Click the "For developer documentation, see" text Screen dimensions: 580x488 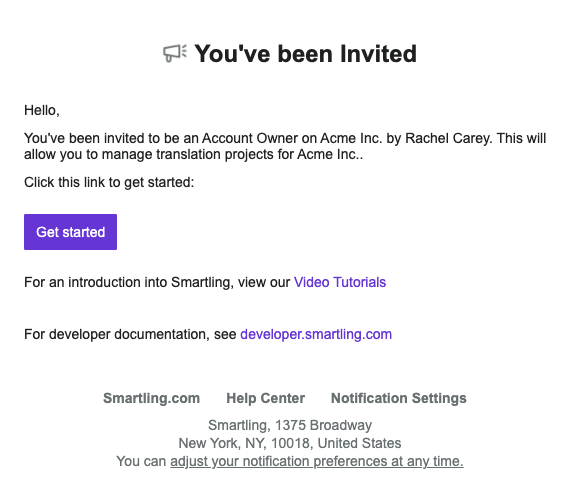pos(130,334)
